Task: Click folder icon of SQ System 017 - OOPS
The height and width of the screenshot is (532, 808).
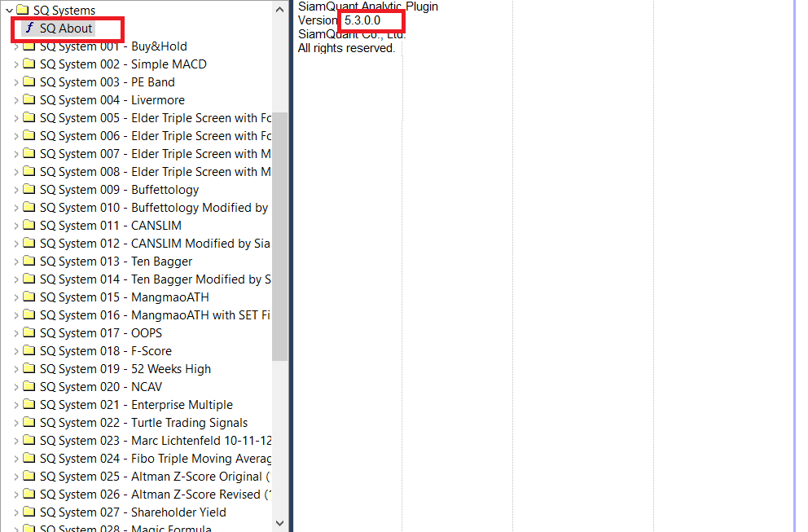Action: pos(29,333)
